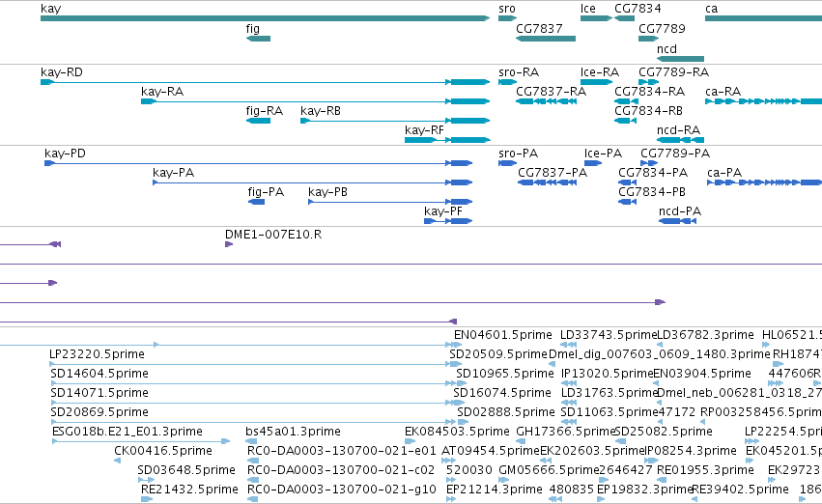Click the ca gene label
The height and width of the screenshot is (504, 822).
point(711,9)
